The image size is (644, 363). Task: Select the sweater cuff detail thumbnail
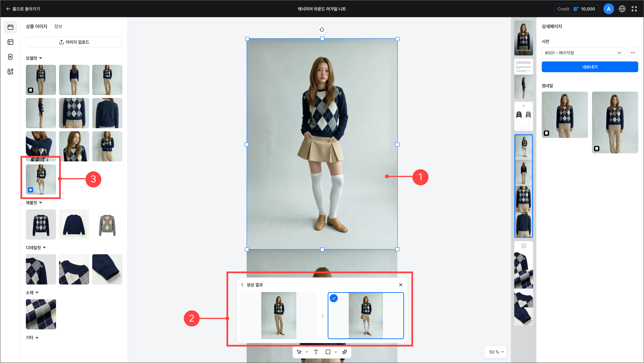tap(107, 269)
